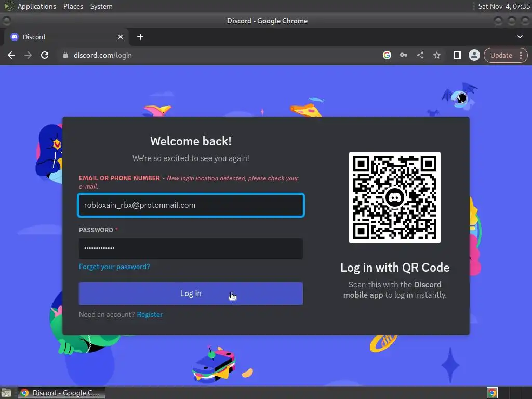Click the Log in with QR Code heading
This screenshot has width=532, height=399.
click(x=395, y=268)
